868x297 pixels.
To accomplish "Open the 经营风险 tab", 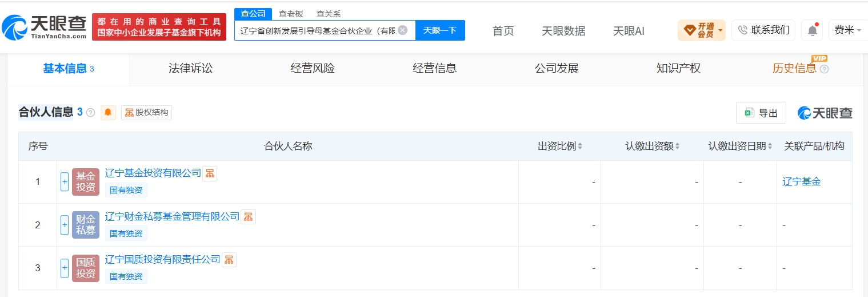I will pos(313,69).
